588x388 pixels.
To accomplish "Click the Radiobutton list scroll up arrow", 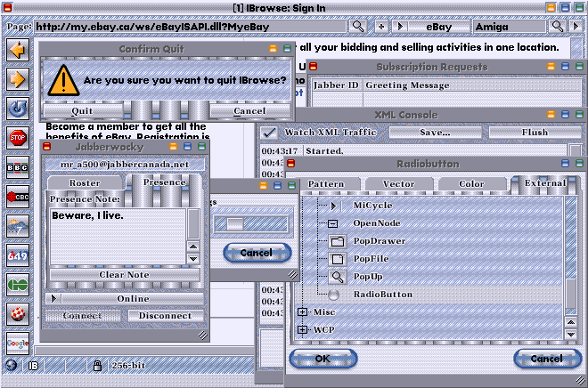I will point(571,322).
